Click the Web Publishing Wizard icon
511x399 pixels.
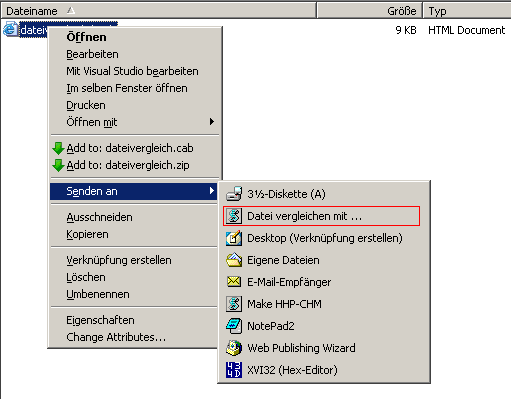[x=234, y=348]
